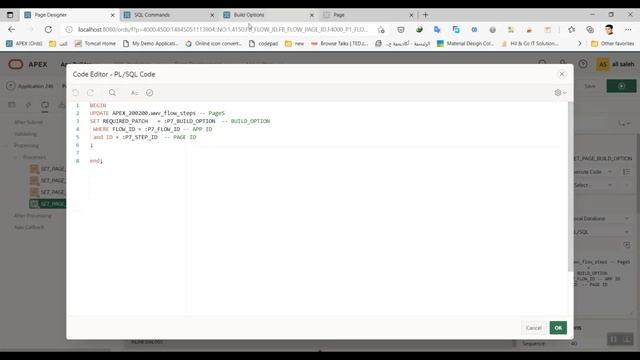Open the browser profile avatar
This screenshot has height=360, width=640.
point(609,29)
